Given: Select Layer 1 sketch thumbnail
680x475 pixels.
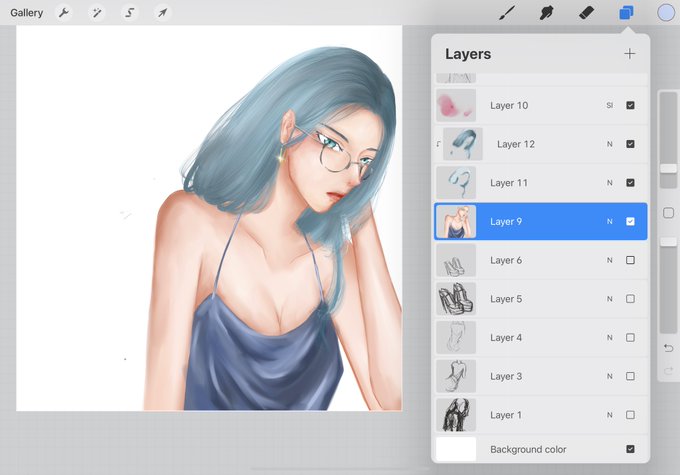Looking at the screenshot, I should click(456, 415).
